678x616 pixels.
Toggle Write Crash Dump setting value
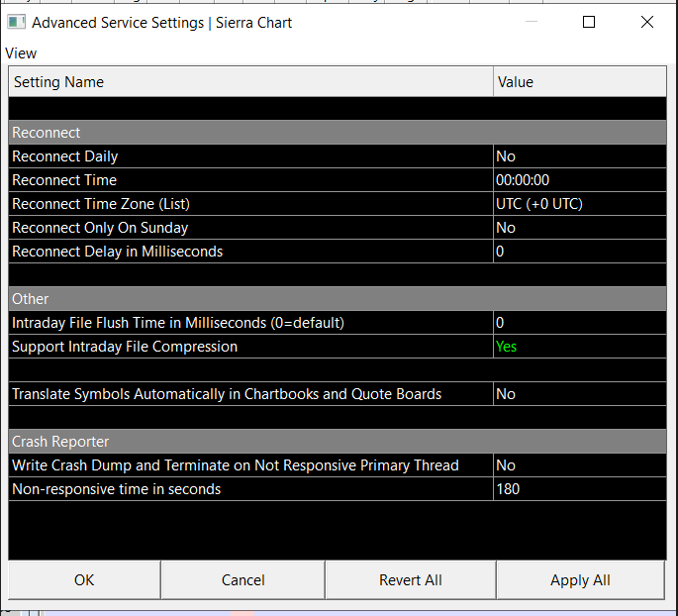579,465
